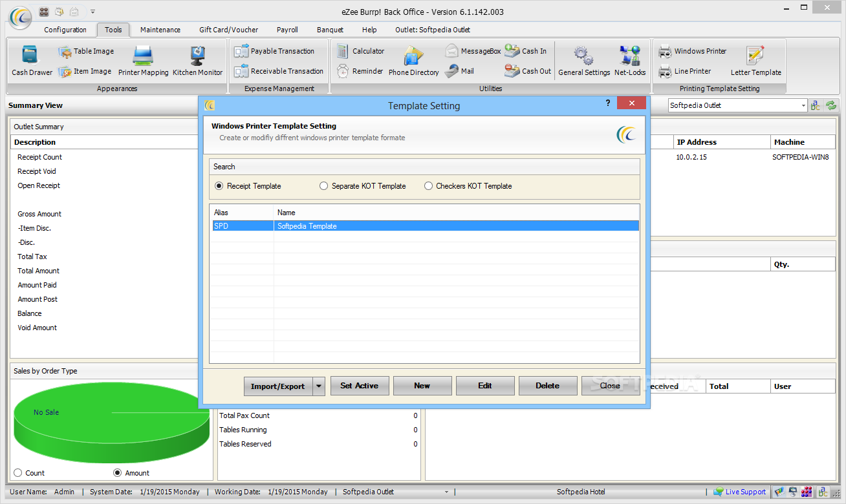Open Kitchen Monitor
The width and height of the screenshot is (846, 504).
(197, 61)
